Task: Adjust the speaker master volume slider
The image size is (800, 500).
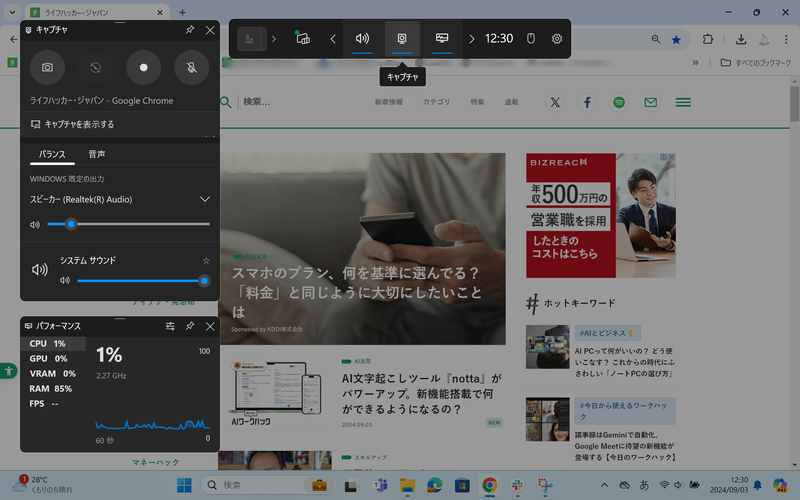Action: (x=71, y=224)
